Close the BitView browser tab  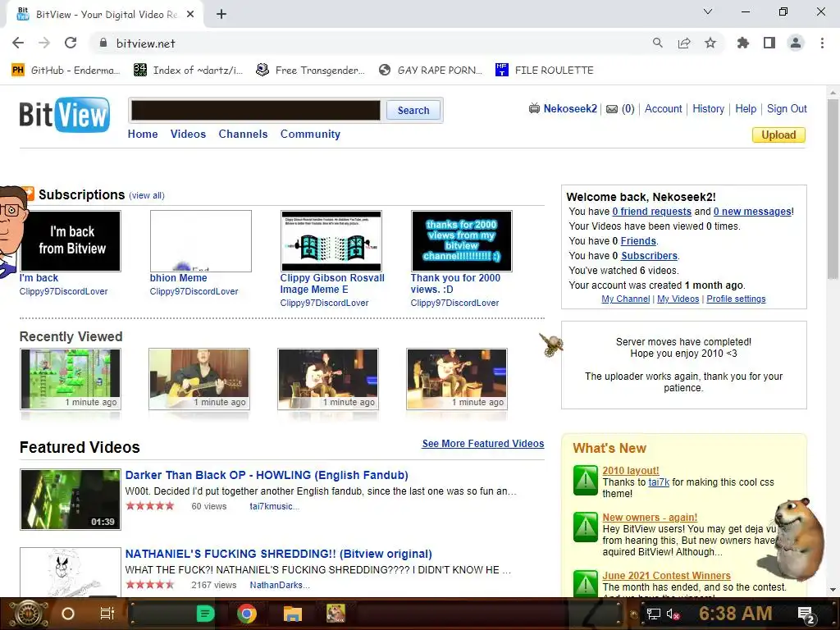[x=190, y=15]
